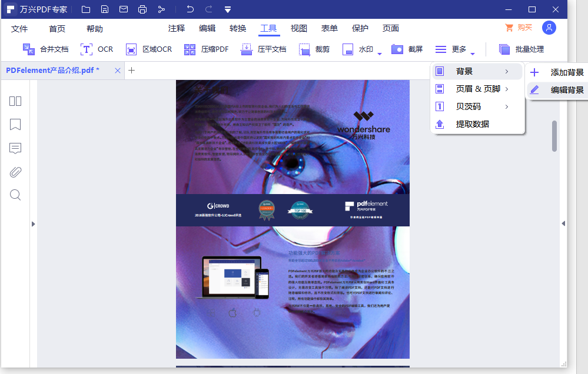Expand the left side panel arrow
Screen dimensions: 588x374
pyautogui.click(x=33, y=223)
